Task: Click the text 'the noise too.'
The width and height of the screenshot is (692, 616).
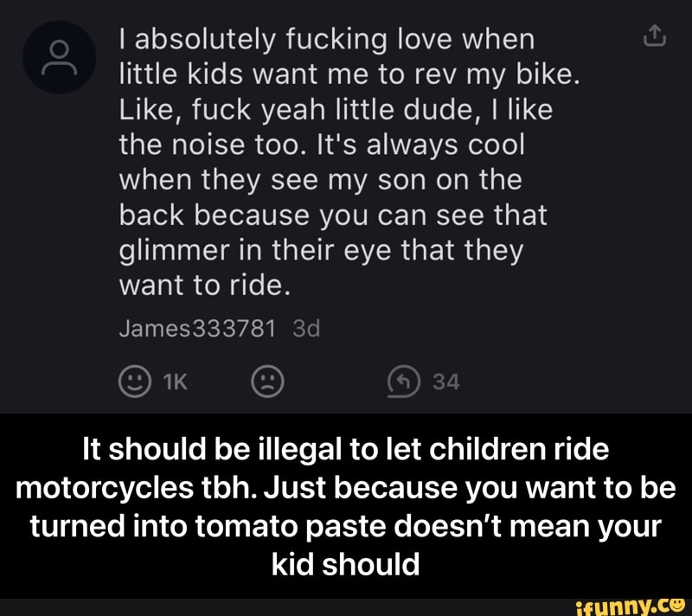Action: point(213,144)
